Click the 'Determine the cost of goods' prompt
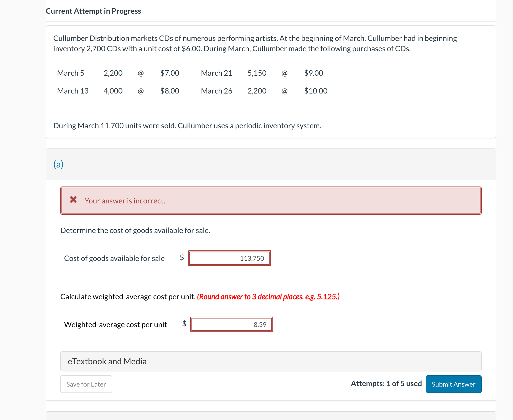This screenshot has width=513, height=420. point(135,230)
